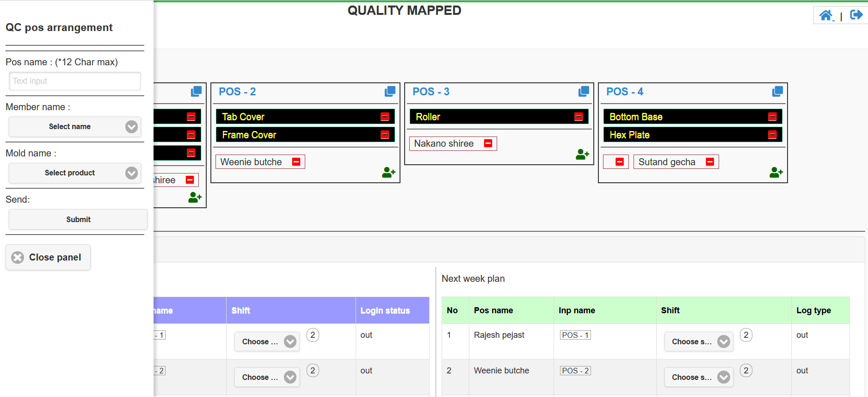This screenshot has height=397, width=868.
Task: Click the logout icon at top right
Action: click(x=856, y=15)
